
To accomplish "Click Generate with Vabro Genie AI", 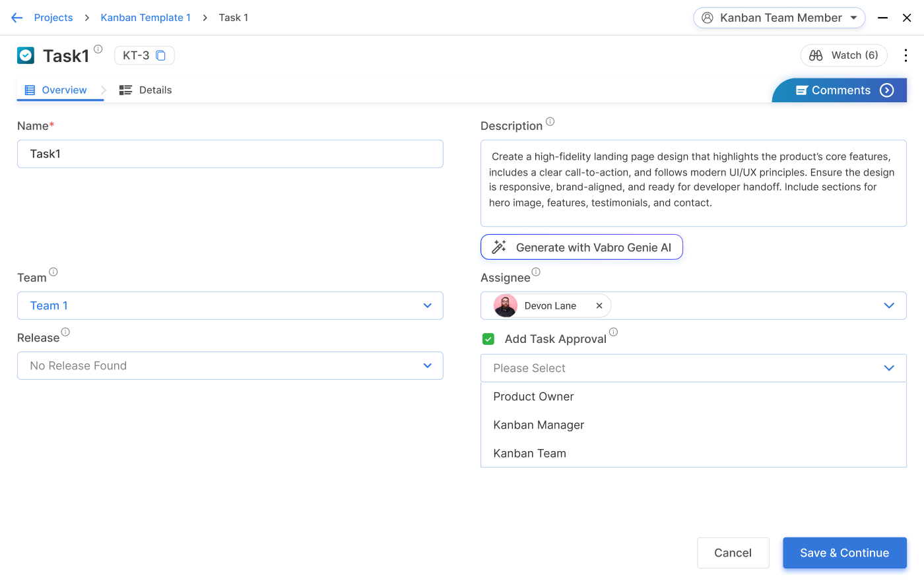I will pyautogui.click(x=581, y=247).
